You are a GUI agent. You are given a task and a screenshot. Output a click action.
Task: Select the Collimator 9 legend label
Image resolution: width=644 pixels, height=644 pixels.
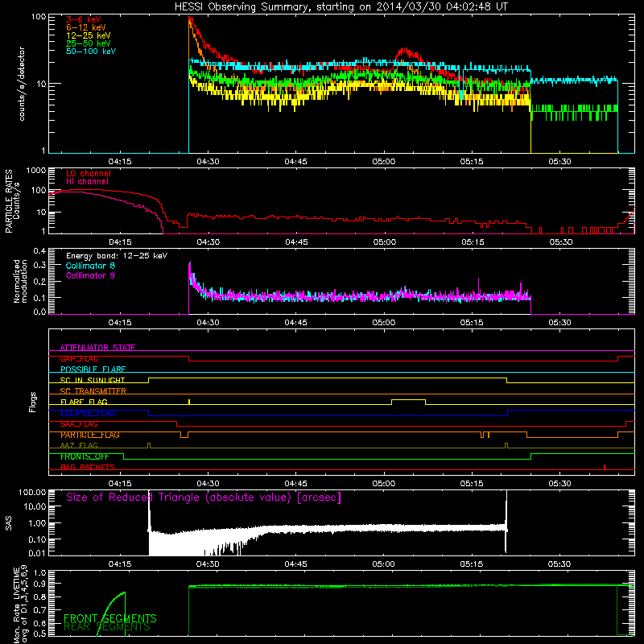(90, 275)
